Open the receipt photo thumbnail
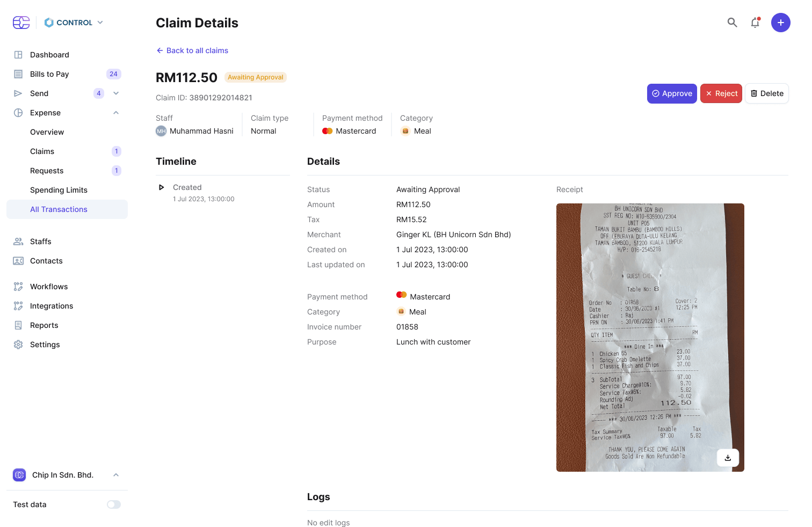 650,338
